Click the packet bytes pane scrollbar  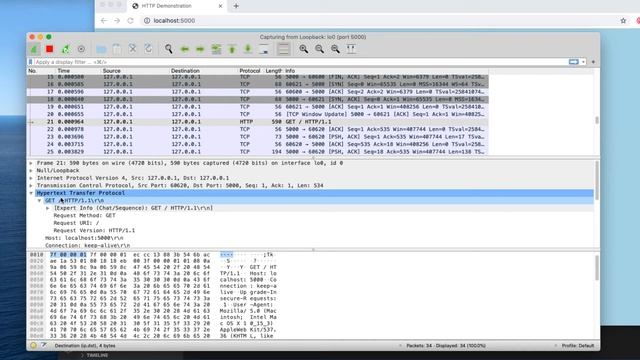coord(597,268)
